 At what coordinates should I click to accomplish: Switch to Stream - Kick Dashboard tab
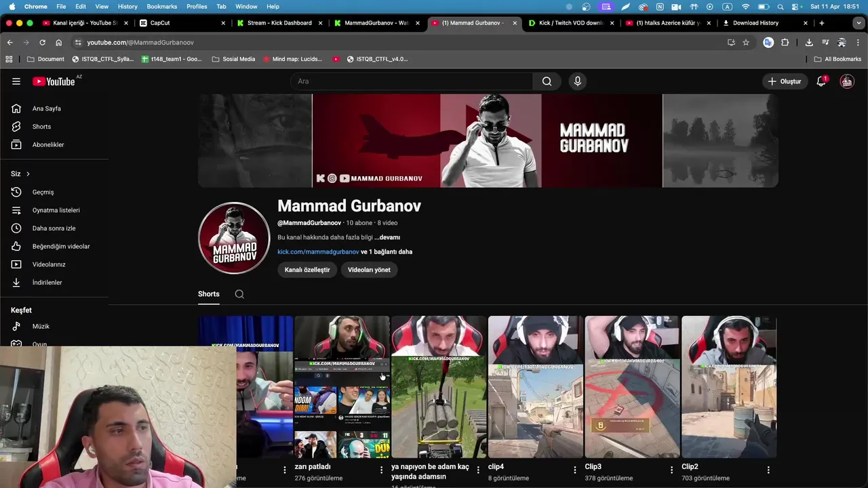[x=279, y=23]
